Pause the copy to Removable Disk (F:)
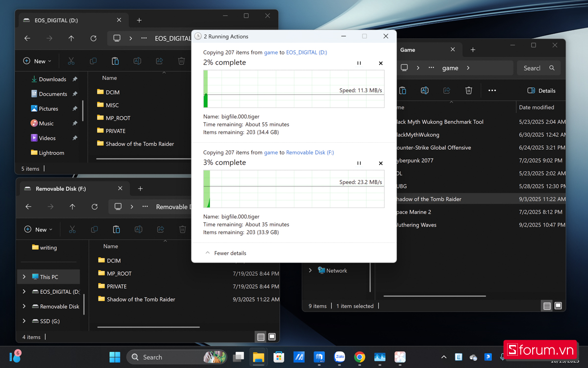Viewport: 588px width, 368px height. (359, 163)
